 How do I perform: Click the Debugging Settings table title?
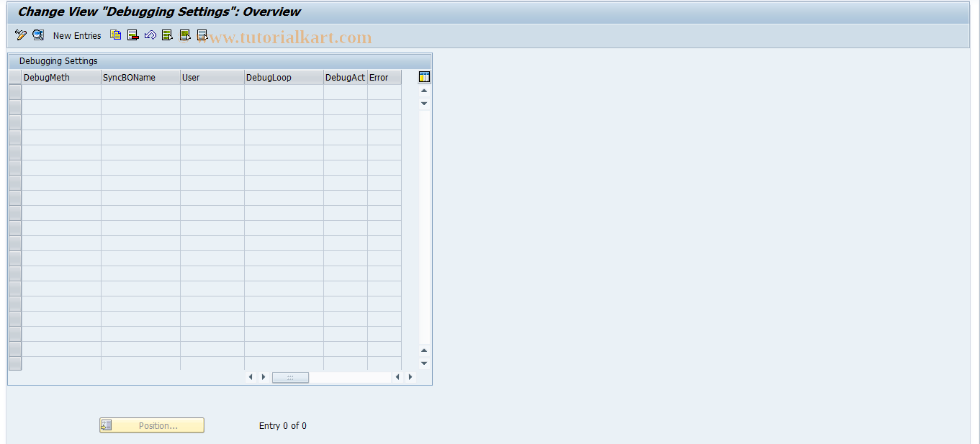point(58,61)
